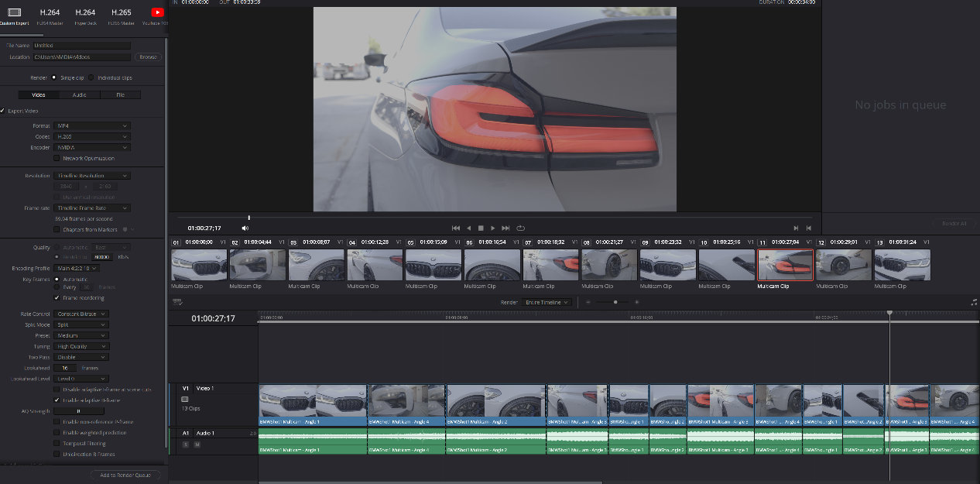Open the Format dropdown showing MP4
Image resolution: width=980 pixels, height=484 pixels.
tap(92, 125)
